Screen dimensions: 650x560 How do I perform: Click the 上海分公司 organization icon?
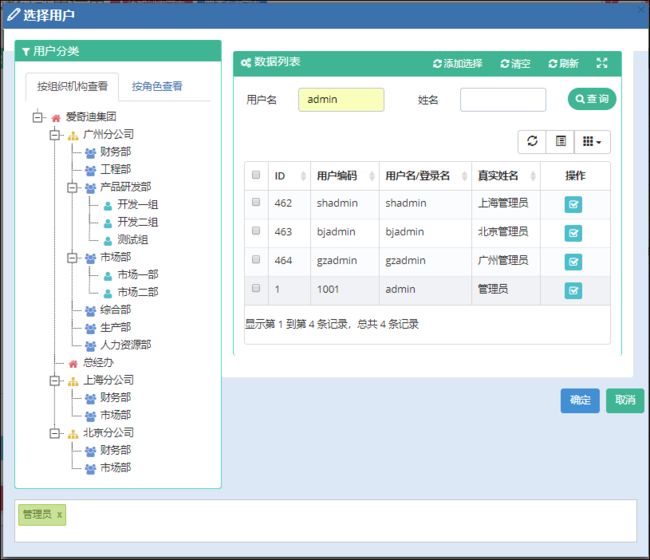(x=73, y=381)
